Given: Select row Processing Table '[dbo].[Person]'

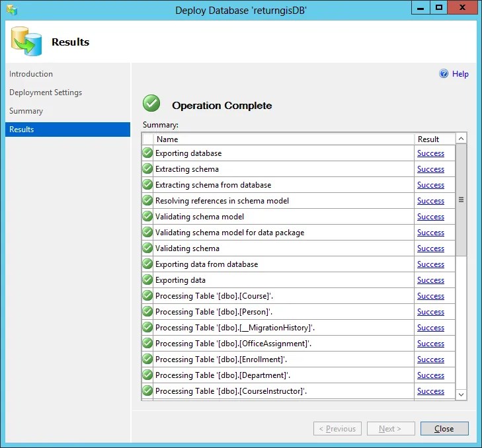Looking at the screenshot, I should (298, 312).
